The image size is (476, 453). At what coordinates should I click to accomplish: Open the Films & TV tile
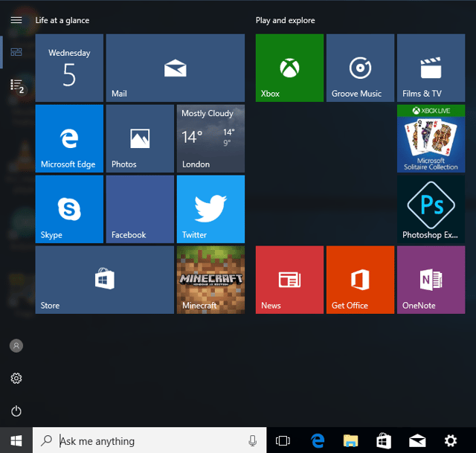pos(431,68)
